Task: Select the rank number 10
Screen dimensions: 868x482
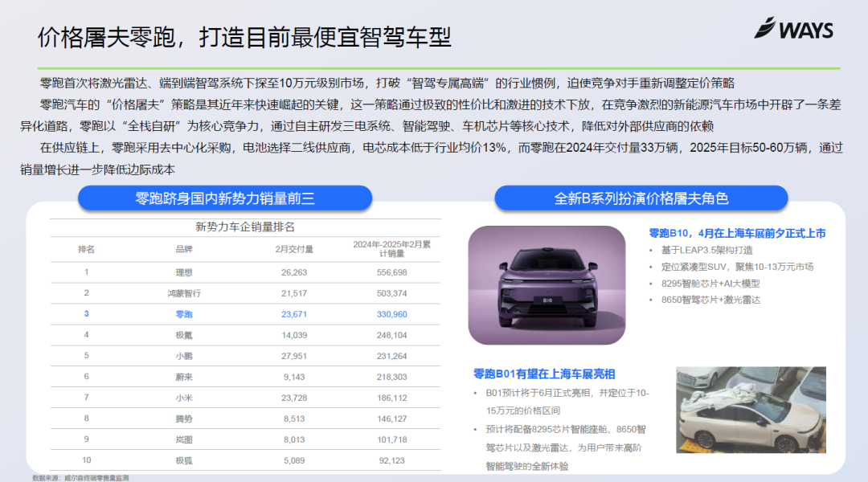Action: [86, 460]
